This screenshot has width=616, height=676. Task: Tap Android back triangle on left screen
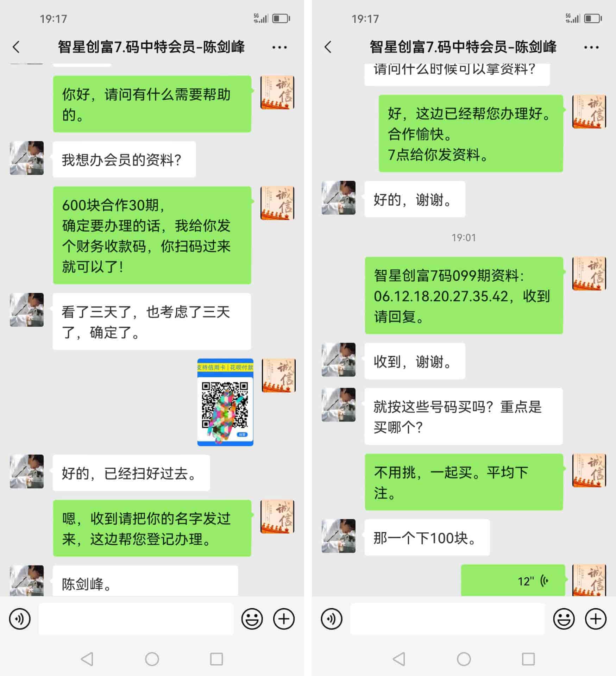coord(87,659)
